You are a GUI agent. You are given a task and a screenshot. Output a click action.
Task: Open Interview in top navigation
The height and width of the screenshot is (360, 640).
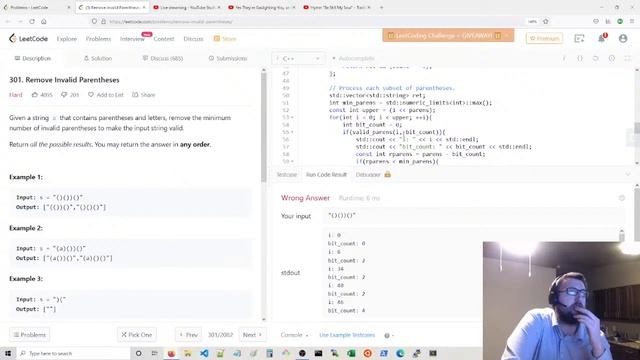pos(132,39)
